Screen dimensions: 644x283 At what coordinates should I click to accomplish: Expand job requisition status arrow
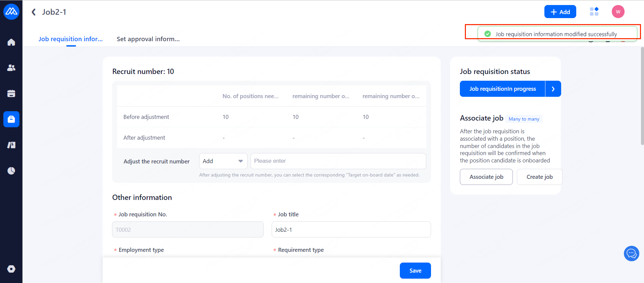(x=553, y=89)
